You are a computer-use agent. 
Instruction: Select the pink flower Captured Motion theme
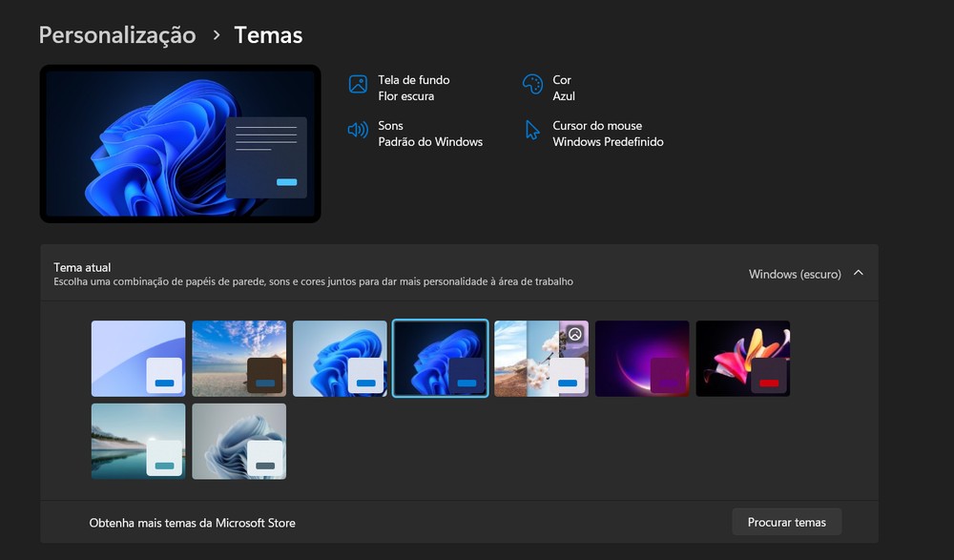742,358
